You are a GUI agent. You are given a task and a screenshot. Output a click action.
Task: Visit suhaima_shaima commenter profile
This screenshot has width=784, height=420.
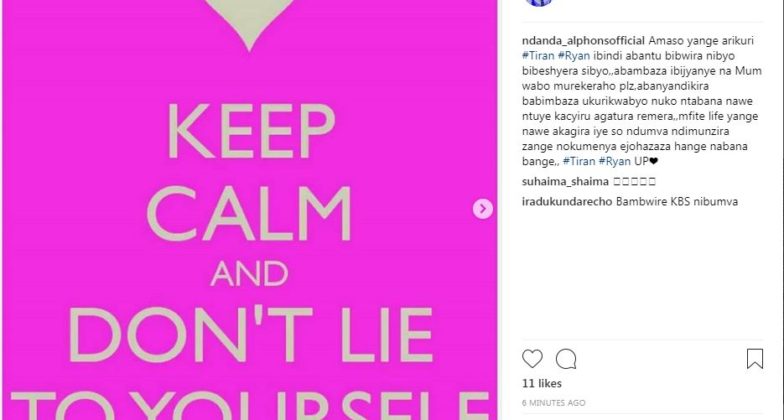coord(565,182)
